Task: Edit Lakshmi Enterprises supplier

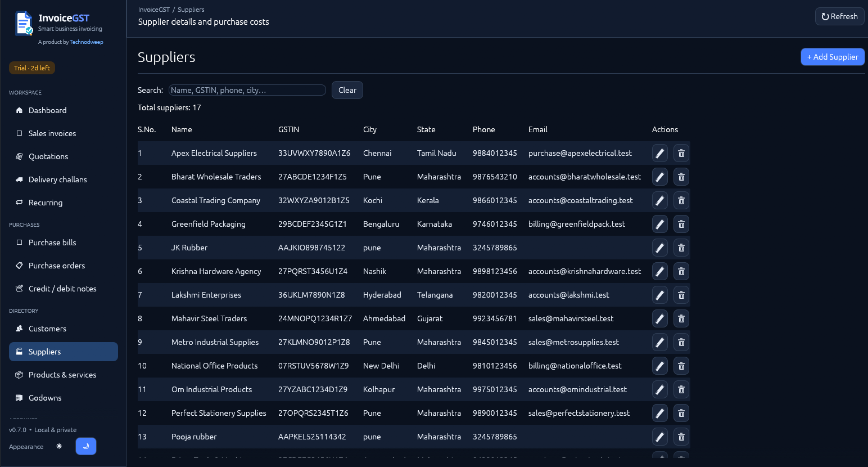Action: pos(660,295)
